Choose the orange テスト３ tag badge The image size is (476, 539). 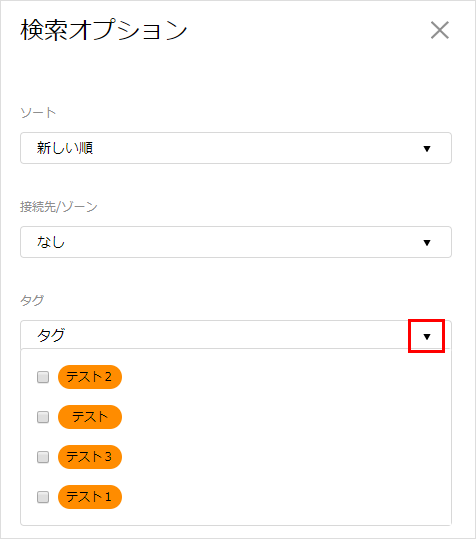pos(90,457)
